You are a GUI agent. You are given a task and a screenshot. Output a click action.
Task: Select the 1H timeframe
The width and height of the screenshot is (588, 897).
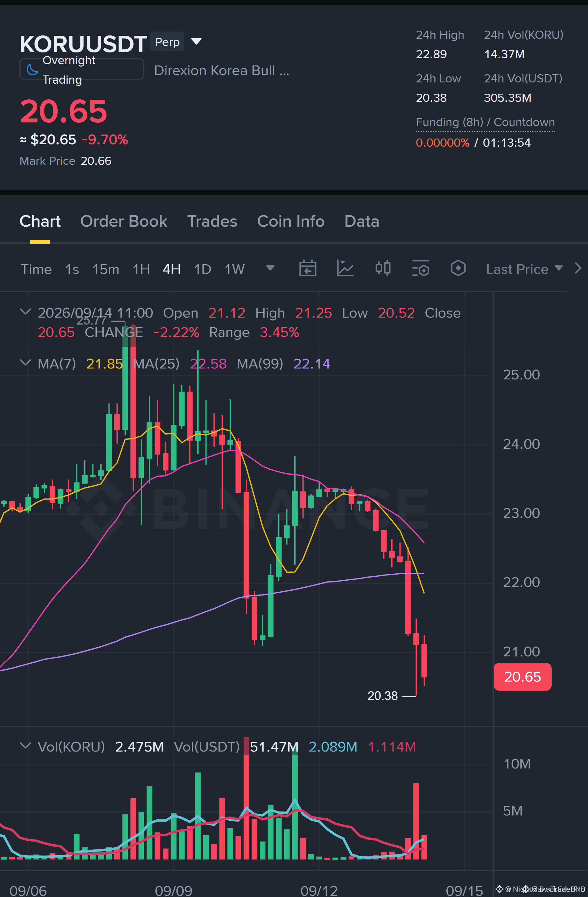point(141,269)
